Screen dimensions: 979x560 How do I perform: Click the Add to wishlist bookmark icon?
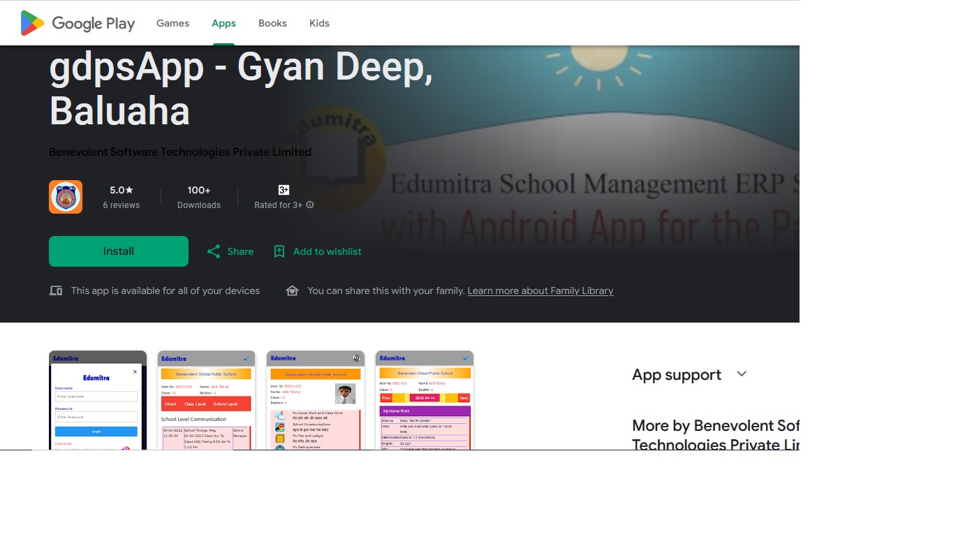(279, 251)
